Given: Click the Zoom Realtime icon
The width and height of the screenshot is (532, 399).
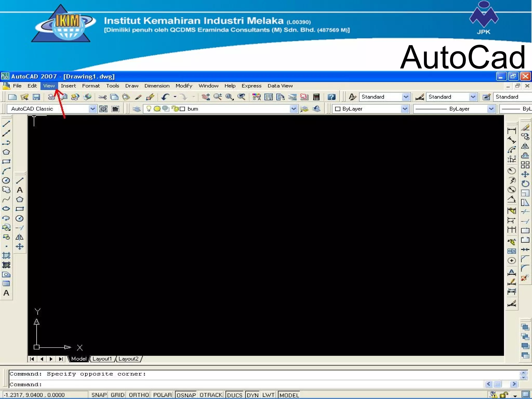Looking at the screenshot, I should (x=218, y=97).
